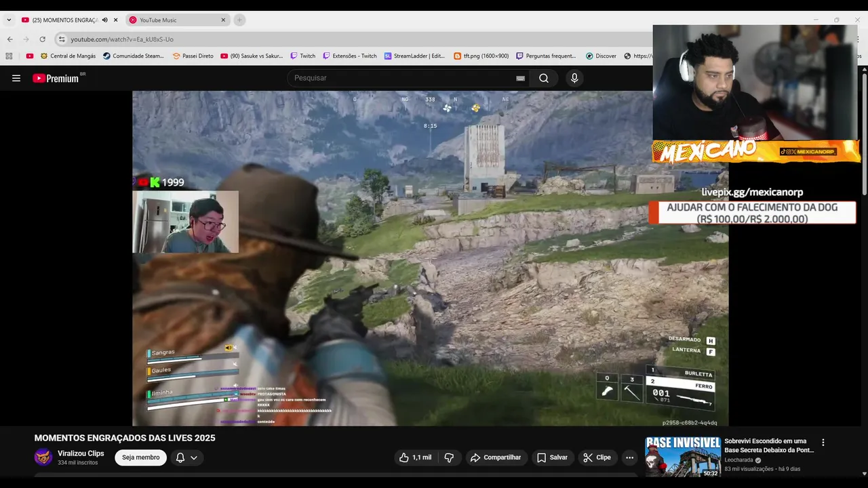Click the YouTube search magnifier button
This screenshot has height=488, width=868.
point(544,78)
